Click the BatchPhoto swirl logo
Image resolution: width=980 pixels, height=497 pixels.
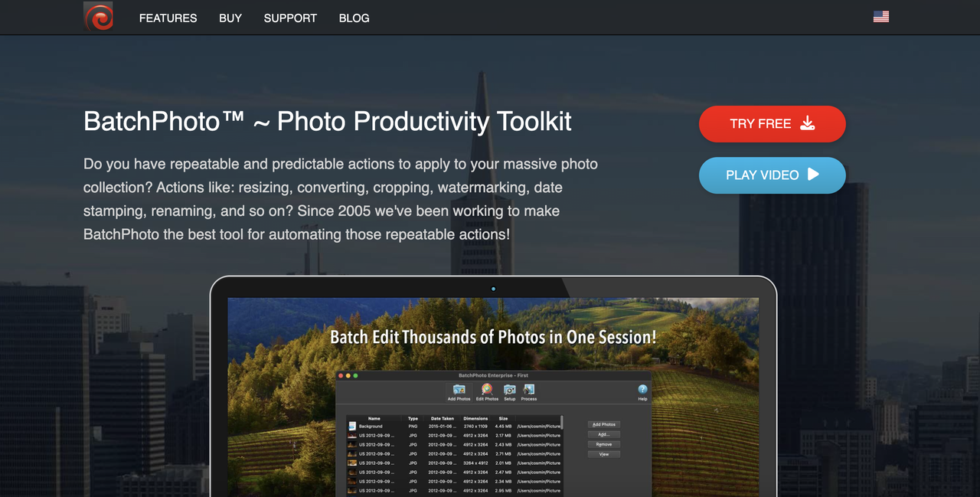pos(98,16)
